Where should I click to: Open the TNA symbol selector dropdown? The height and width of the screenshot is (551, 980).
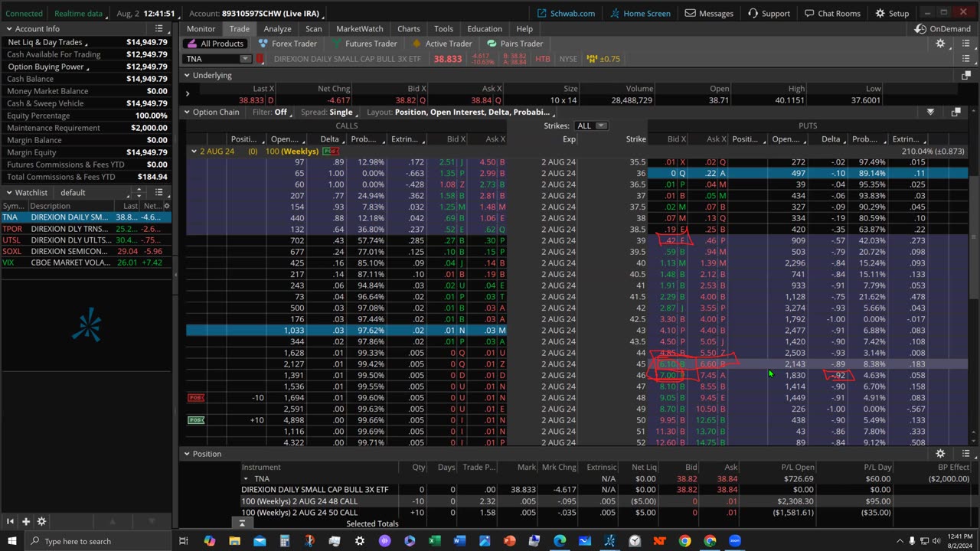(245, 59)
